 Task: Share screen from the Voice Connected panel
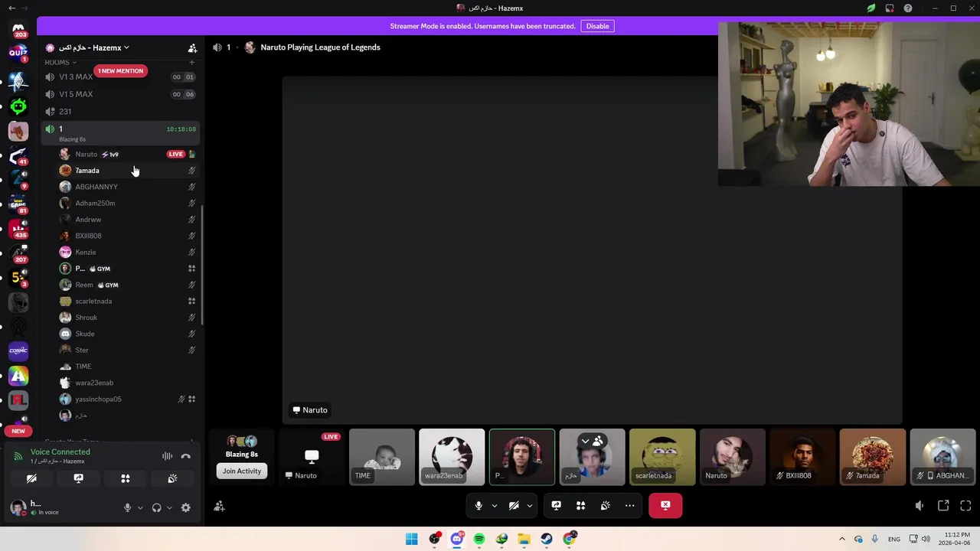78,478
